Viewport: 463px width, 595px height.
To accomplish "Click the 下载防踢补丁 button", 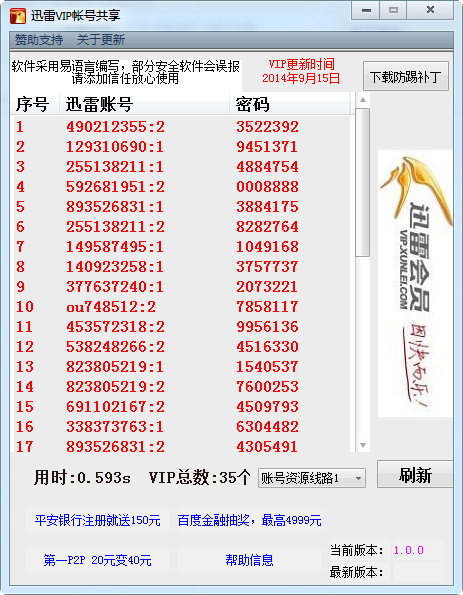I will tap(406, 76).
